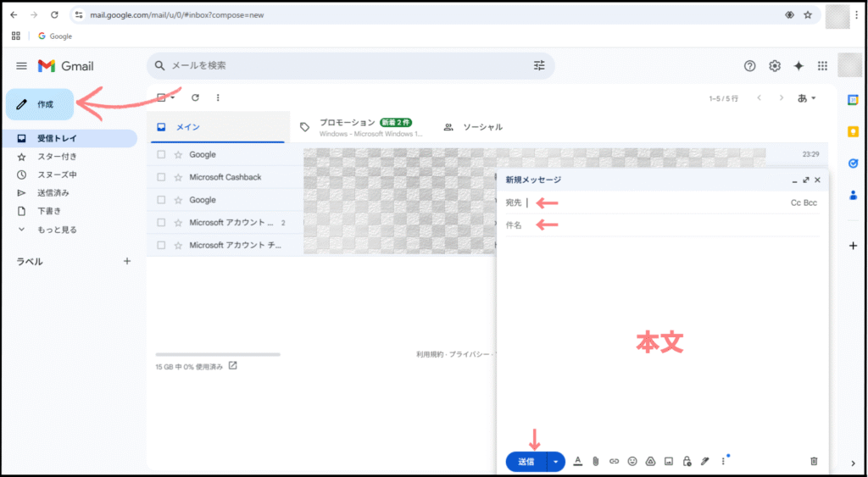Show side panel chevron
The width and height of the screenshot is (868, 477).
(x=853, y=463)
